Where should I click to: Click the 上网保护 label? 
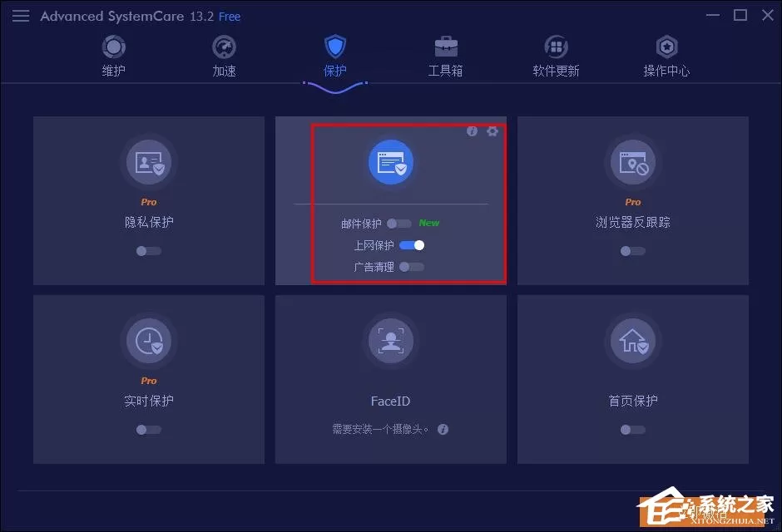click(x=374, y=245)
